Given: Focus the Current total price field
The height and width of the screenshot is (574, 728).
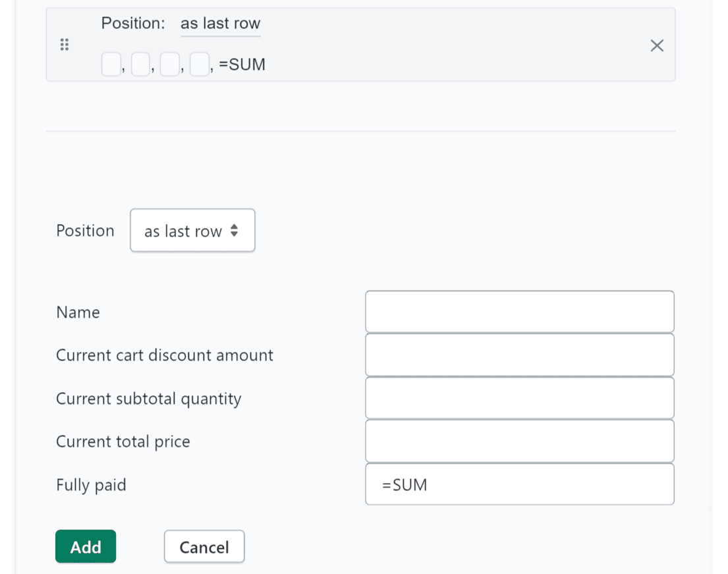Looking at the screenshot, I should point(519,441).
